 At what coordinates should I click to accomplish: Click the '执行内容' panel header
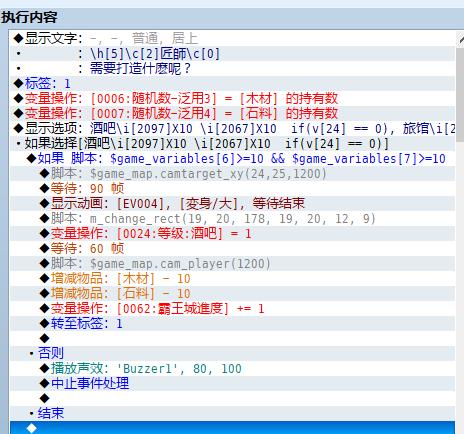coord(29,17)
